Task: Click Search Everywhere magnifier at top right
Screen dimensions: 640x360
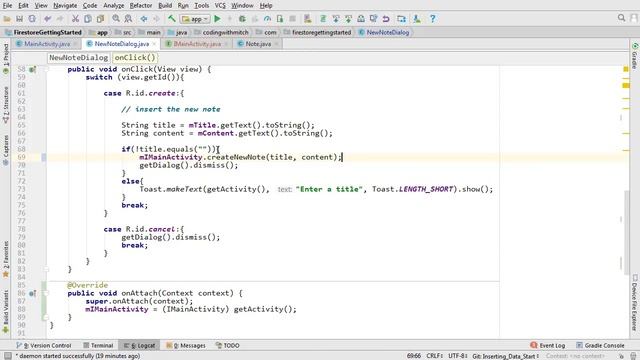Action: [x=621, y=18]
